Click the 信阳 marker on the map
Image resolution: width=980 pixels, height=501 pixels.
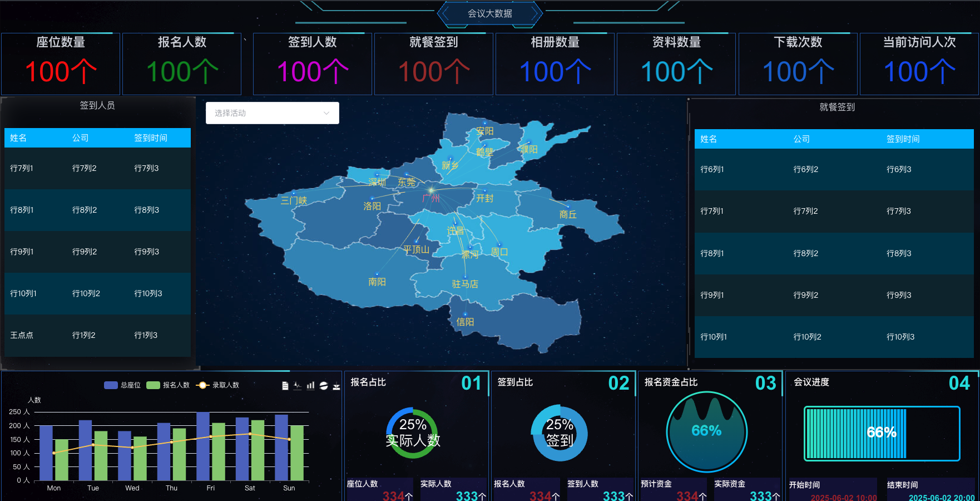tap(465, 315)
